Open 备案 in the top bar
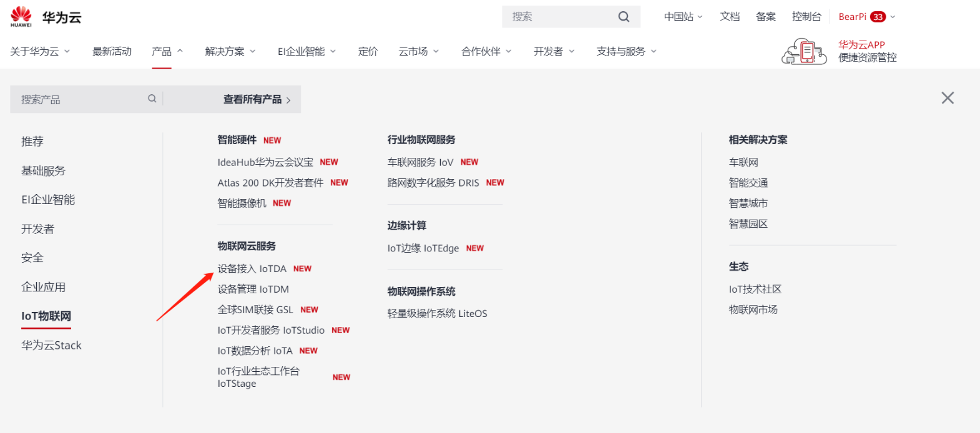980x433 pixels. coord(766,17)
